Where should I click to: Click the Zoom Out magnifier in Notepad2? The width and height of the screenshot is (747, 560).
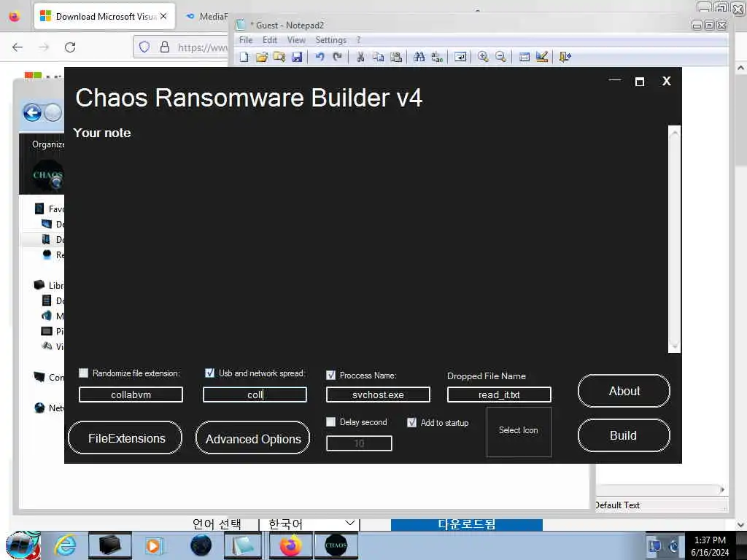click(x=500, y=57)
